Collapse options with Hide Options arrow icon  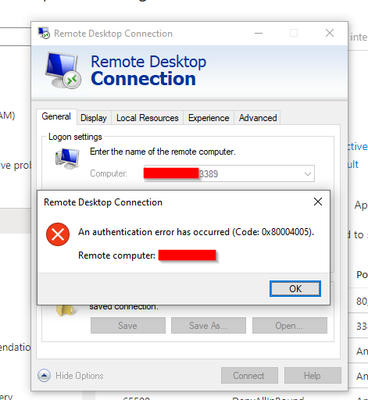point(44,376)
